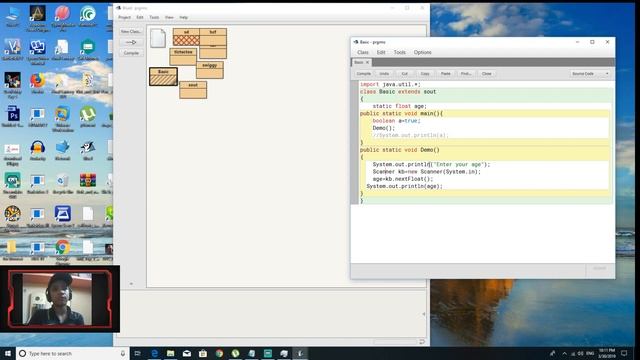Open Microsoft Store from taskbar
The height and width of the screenshot is (360, 640).
point(203,353)
